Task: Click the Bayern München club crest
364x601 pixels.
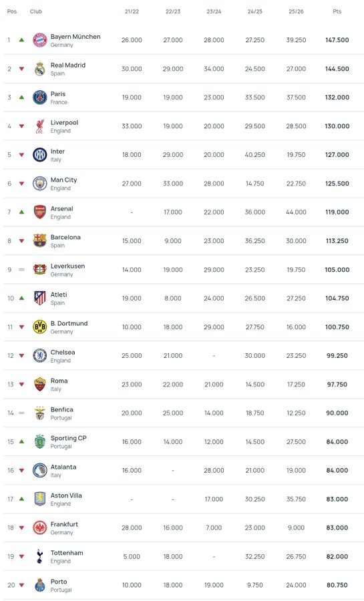Action: tap(40, 40)
